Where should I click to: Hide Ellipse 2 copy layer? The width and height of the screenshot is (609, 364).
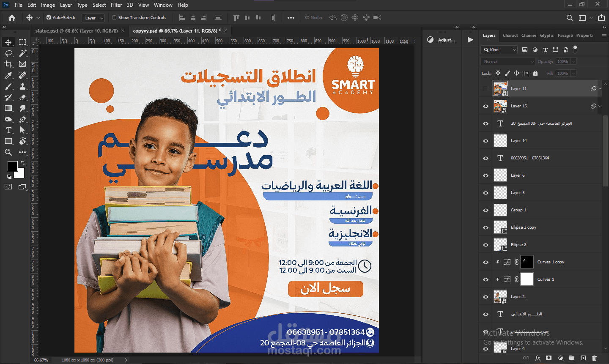click(486, 227)
